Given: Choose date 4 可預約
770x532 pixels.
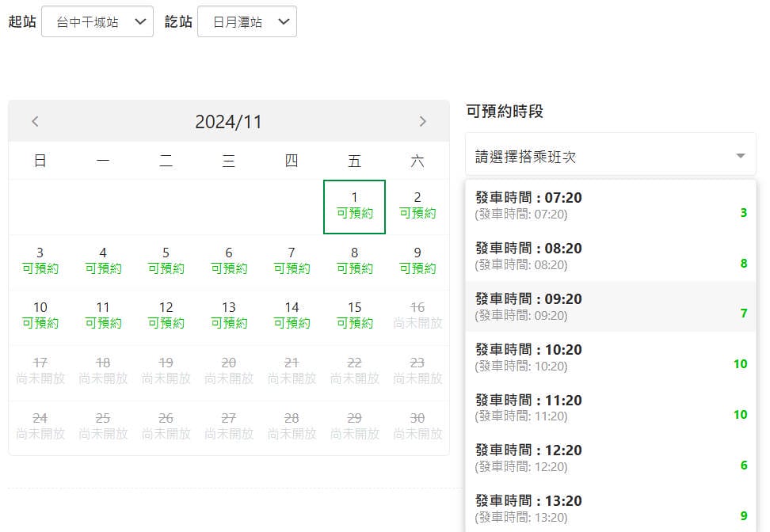Looking at the screenshot, I should coord(103,261).
